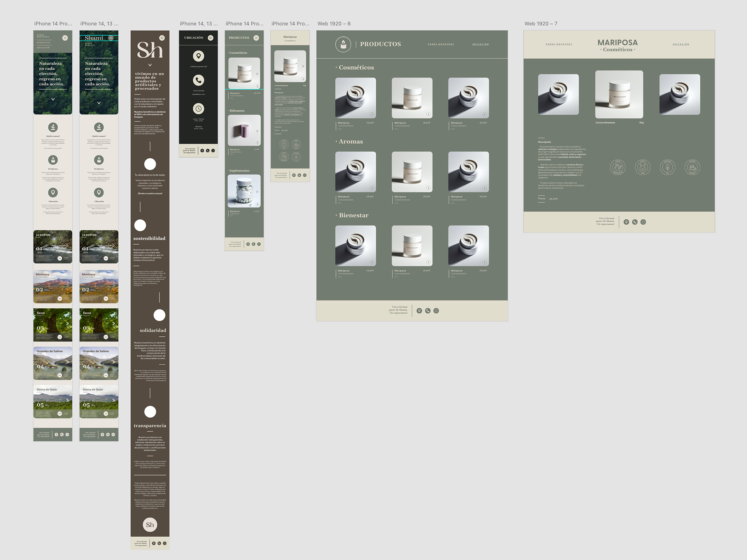Click clock icon in Web 1920 – 7 footer
747x560 pixels.
(x=643, y=222)
